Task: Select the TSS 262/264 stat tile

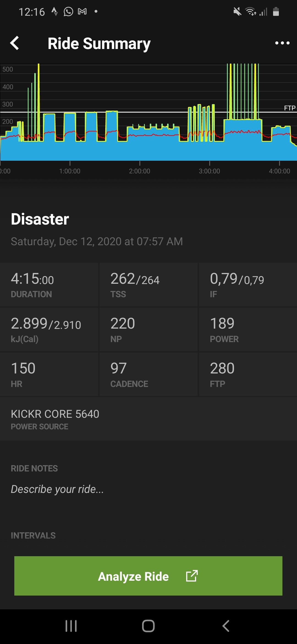Action: 148,285
